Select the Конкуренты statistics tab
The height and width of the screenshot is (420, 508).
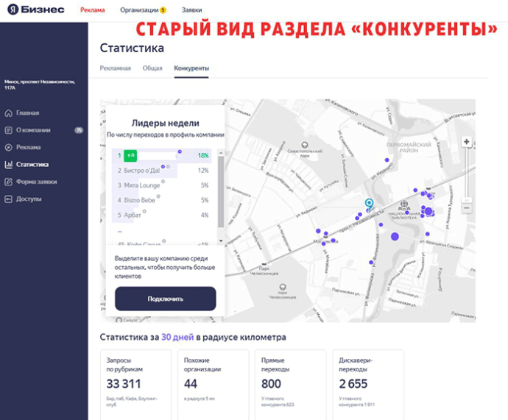(191, 68)
